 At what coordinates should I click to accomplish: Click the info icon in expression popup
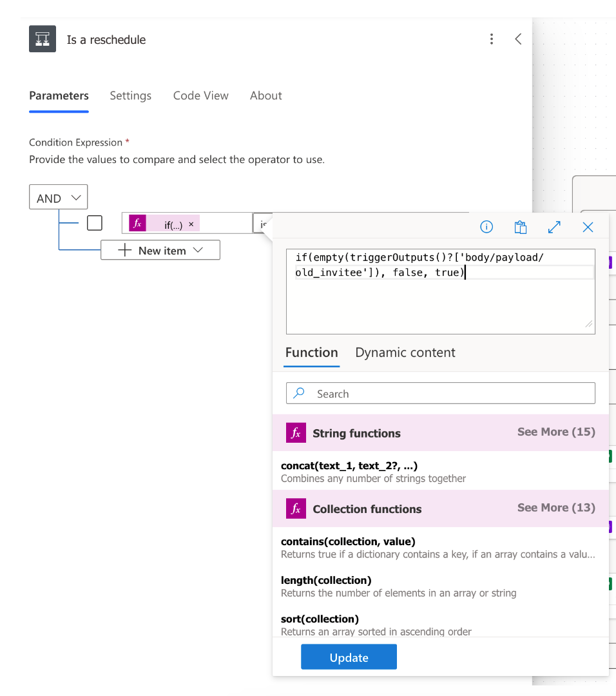(x=486, y=227)
